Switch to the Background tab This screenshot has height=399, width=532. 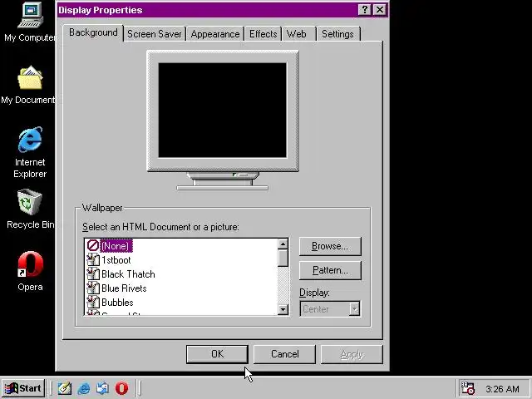93,33
